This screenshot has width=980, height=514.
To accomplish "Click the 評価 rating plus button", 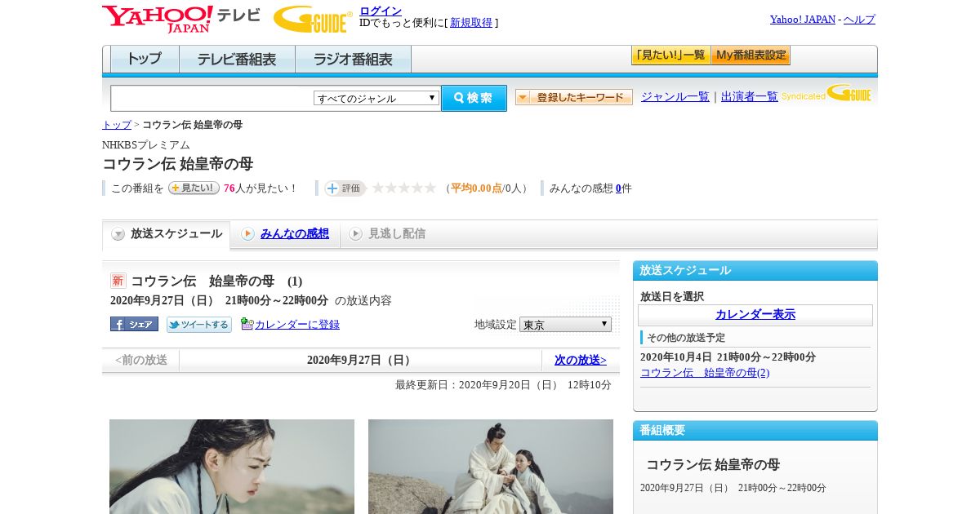I will [x=345, y=188].
